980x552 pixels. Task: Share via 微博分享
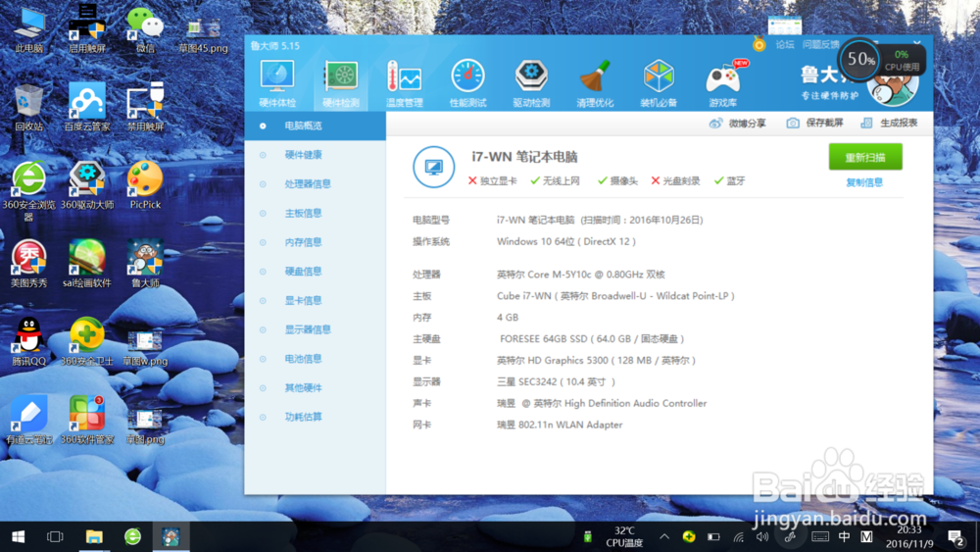click(738, 124)
